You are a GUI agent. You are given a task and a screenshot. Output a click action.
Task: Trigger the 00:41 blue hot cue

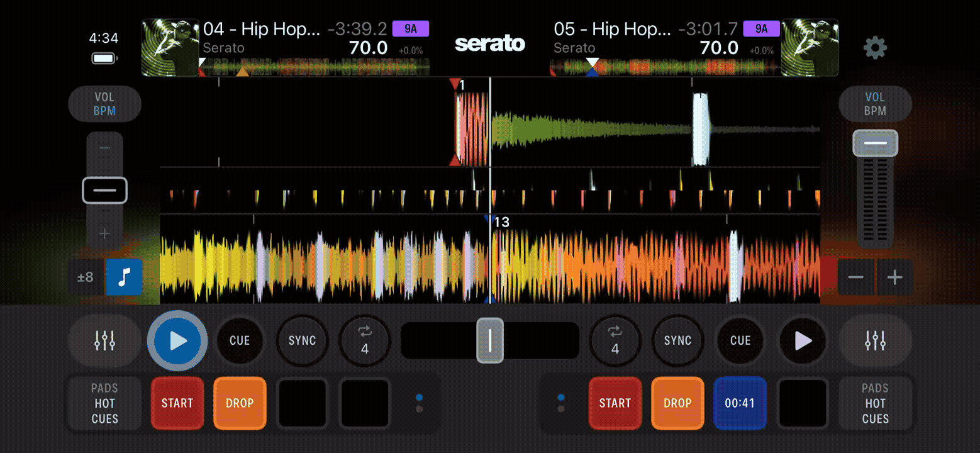click(740, 403)
